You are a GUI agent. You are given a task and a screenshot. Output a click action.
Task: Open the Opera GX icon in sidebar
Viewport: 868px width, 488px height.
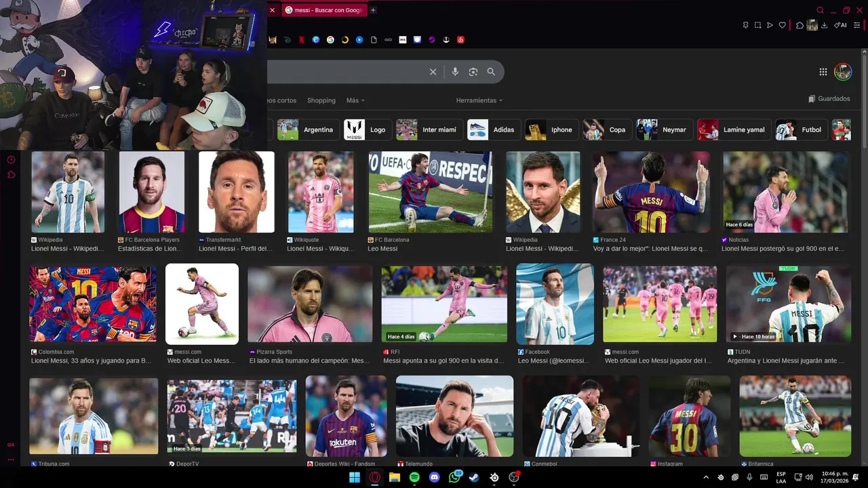11,445
